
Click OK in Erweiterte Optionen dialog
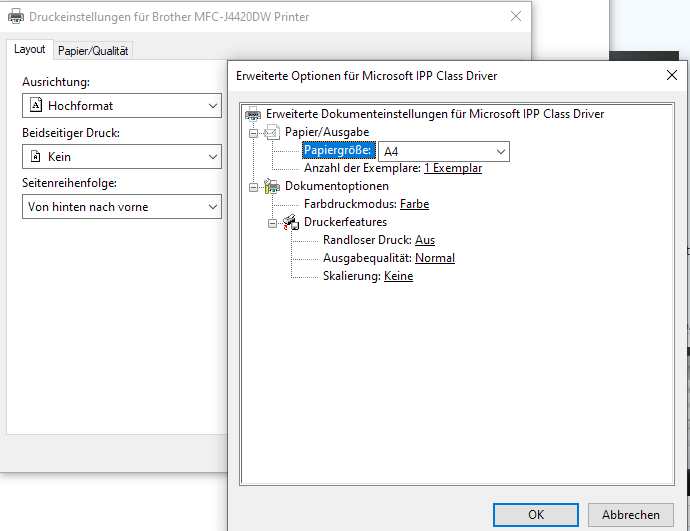pos(536,515)
